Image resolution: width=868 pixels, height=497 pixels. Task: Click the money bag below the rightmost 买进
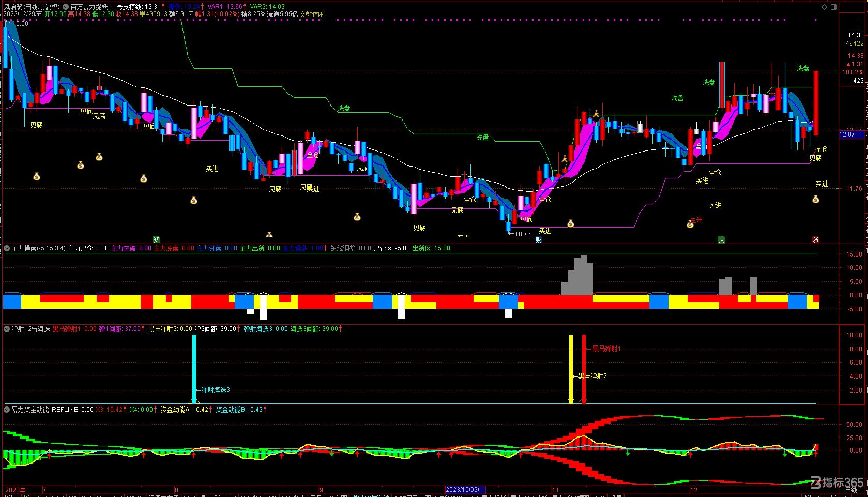coord(816,199)
